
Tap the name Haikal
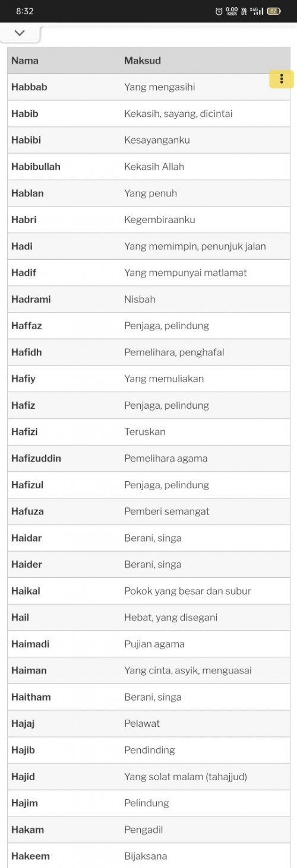click(x=26, y=591)
